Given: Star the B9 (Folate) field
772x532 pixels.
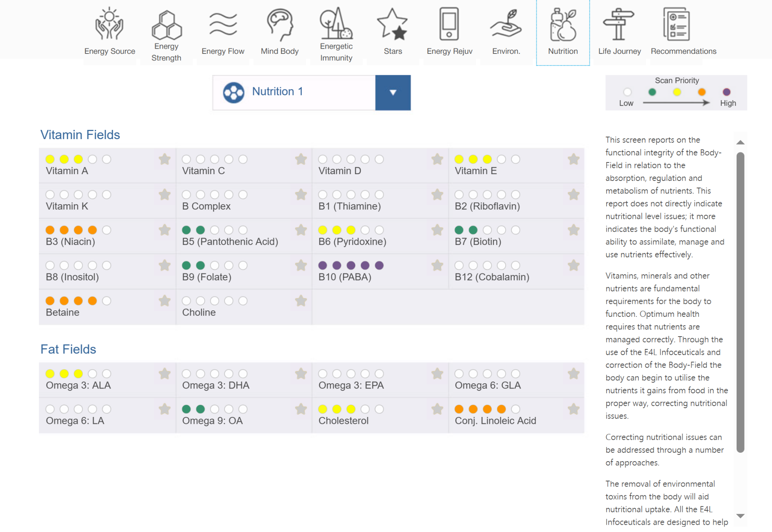Looking at the screenshot, I should click(x=301, y=265).
